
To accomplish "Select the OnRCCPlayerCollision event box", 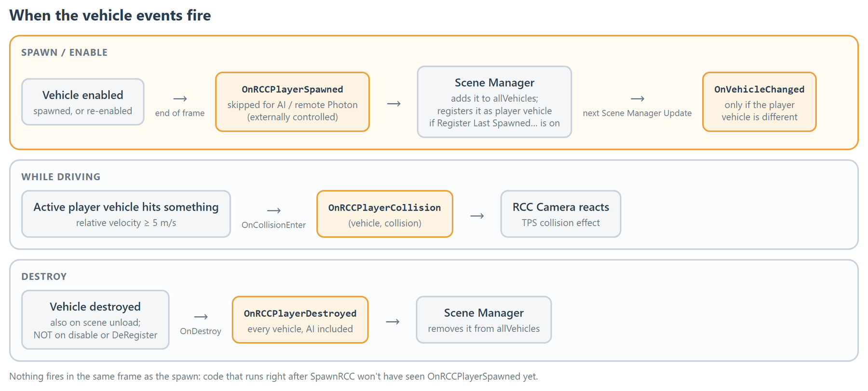I will pyautogui.click(x=384, y=214).
